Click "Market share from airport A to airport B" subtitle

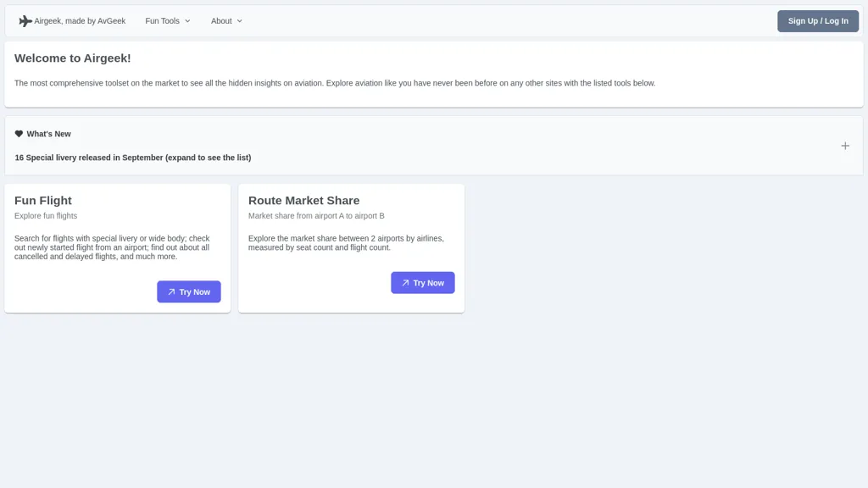pyautogui.click(x=316, y=216)
